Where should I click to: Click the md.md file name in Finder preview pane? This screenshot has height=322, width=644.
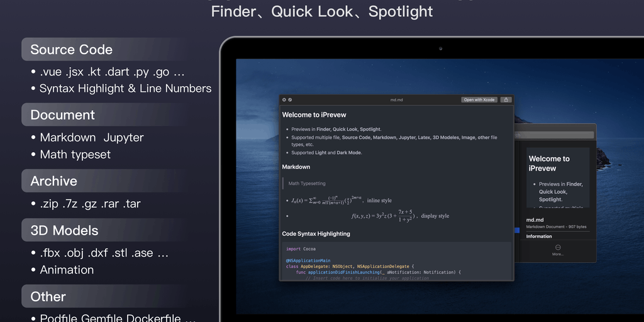535,219
